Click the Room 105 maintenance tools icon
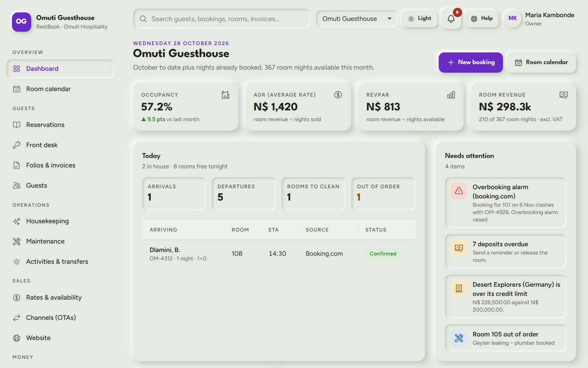 459,338
